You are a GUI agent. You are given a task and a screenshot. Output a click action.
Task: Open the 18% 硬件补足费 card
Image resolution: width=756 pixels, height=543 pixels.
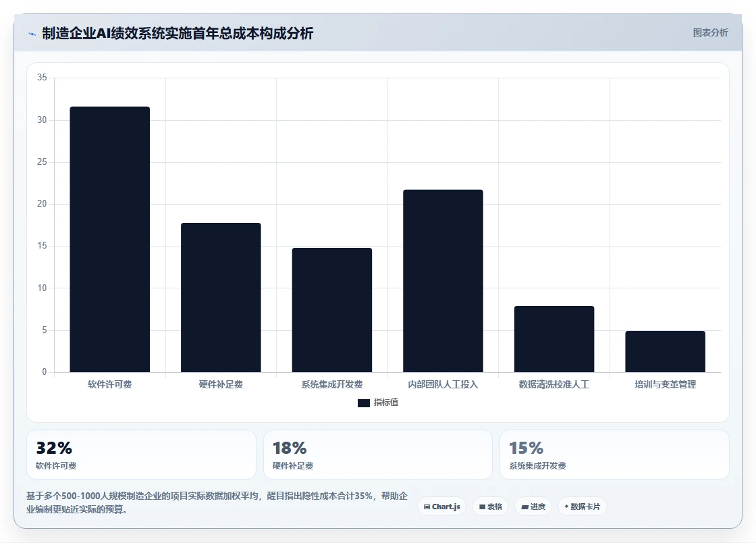point(378,455)
